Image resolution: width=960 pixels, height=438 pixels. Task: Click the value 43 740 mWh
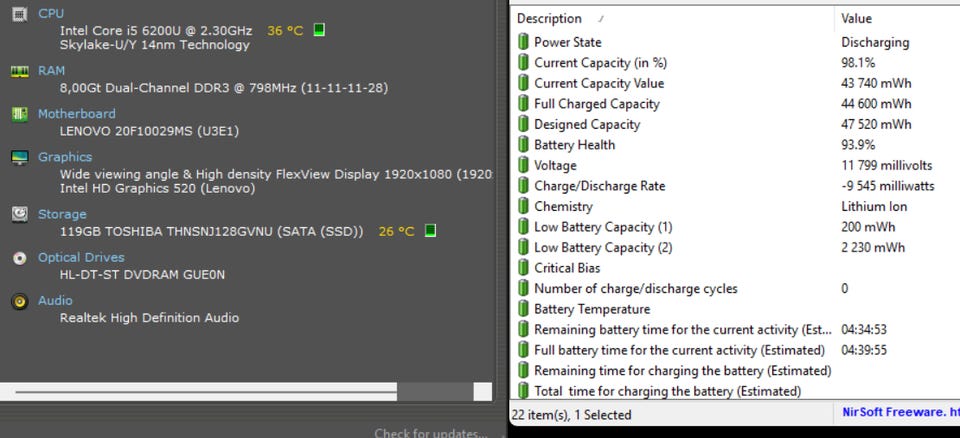[876, 83]
